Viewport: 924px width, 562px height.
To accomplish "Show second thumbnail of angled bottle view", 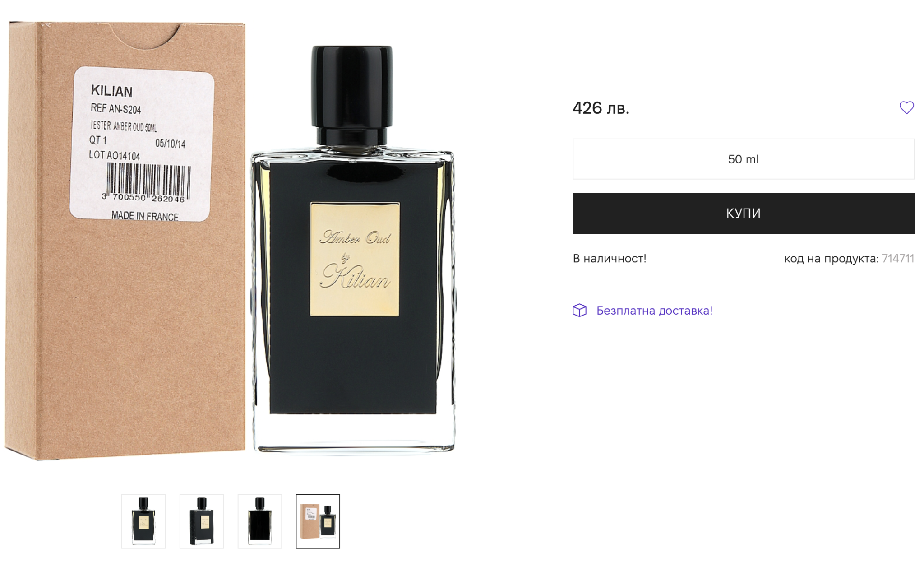I will pos(202,521).
